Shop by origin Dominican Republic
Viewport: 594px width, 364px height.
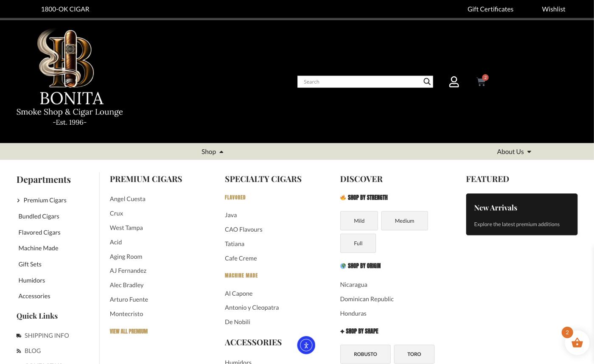pyautogui.click(x=367, y=299)
